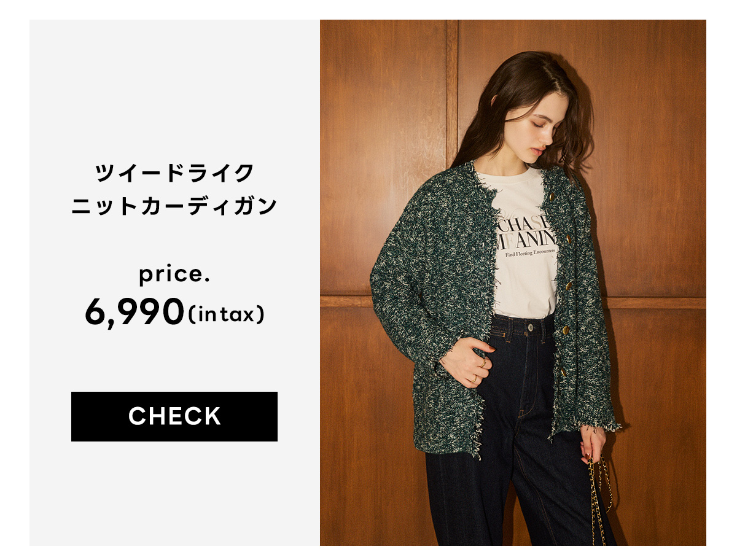Click the gold chain bag strap
The width and height of the screenshot is (737, 560).
click(598, 497)
